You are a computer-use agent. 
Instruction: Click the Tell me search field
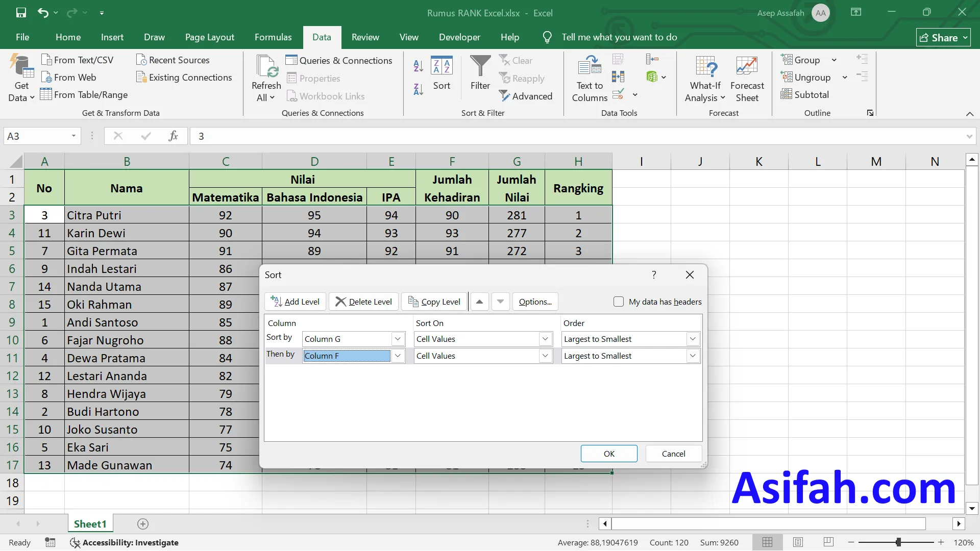[619, 37]
